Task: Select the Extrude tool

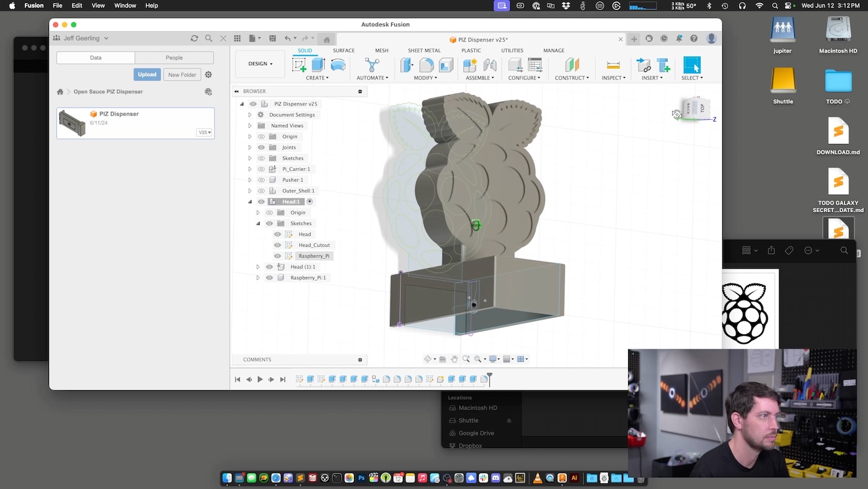Action: (318, 65)
